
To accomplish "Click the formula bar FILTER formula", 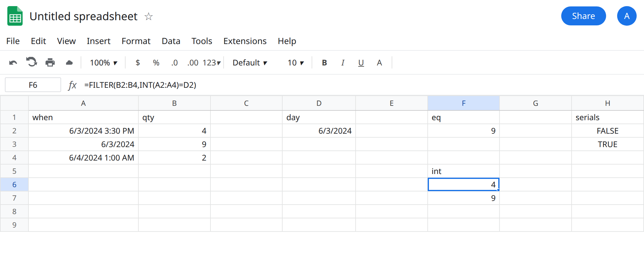I will pos(140,85).
